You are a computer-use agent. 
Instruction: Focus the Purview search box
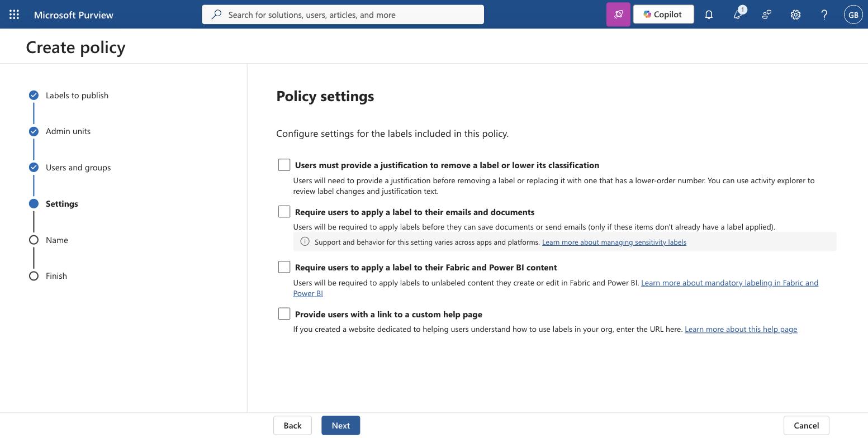[x=343, y=15]
